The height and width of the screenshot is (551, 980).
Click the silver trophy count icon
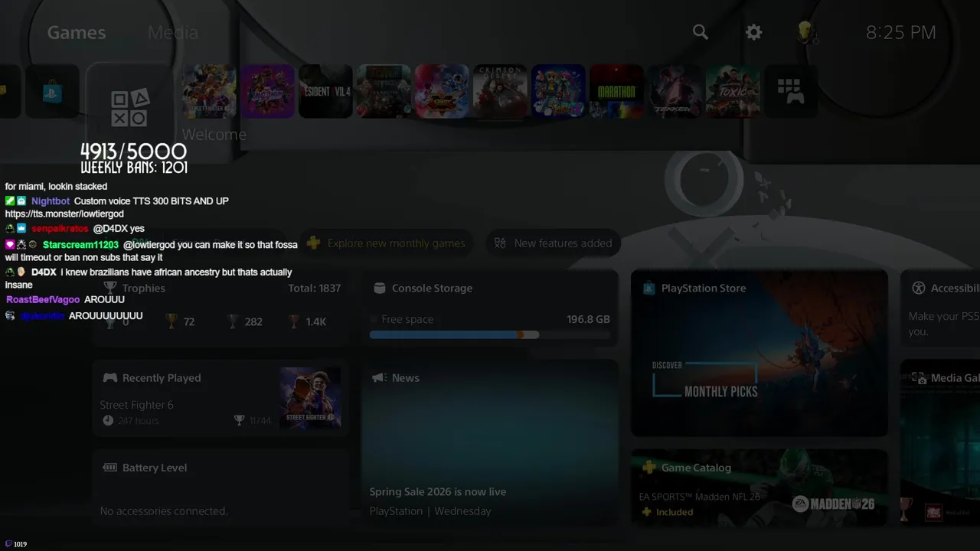click(233, 321)
